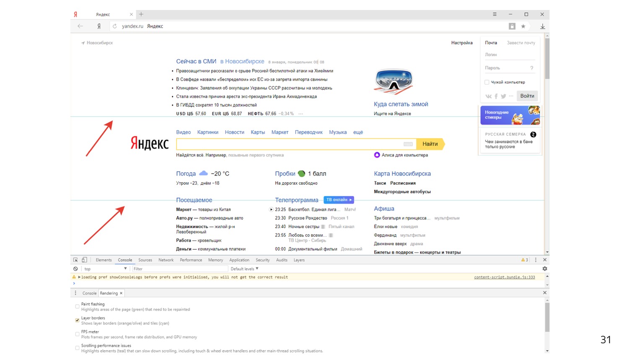Click the password help question mark

click(532, 68)
